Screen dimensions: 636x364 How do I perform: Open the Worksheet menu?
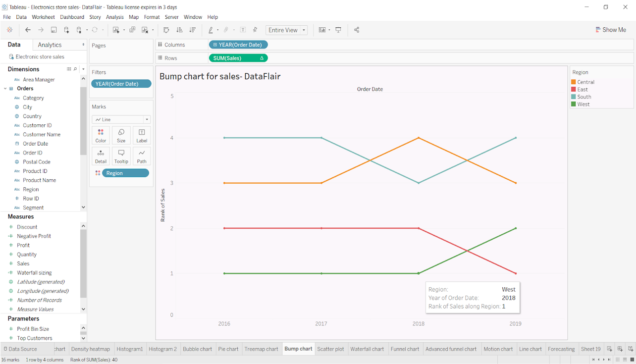(x=43, y=17)
